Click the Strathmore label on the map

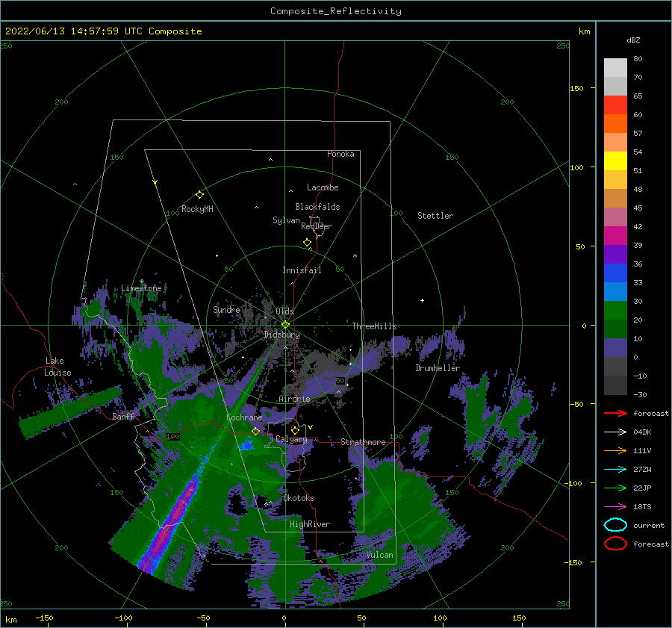click(x=363, y=442)
